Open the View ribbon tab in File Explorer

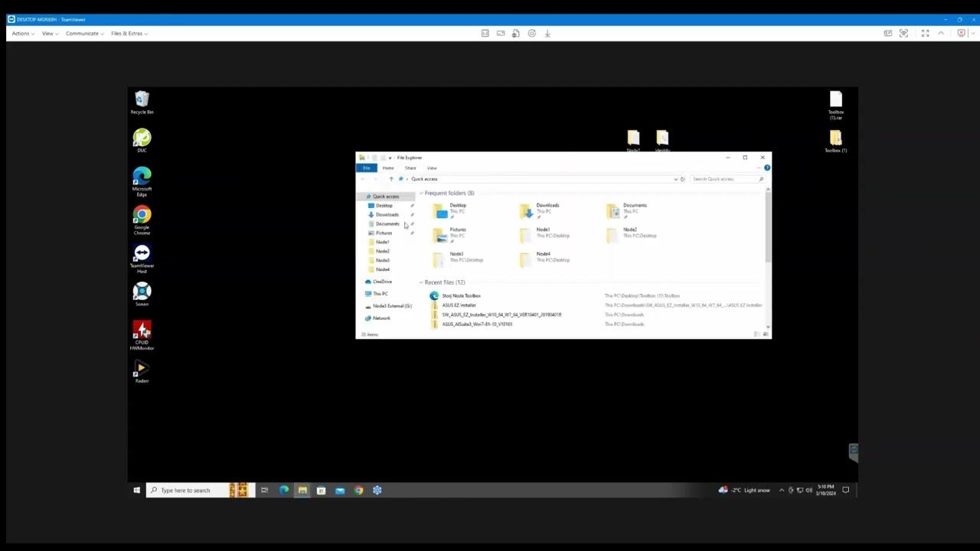432,168
